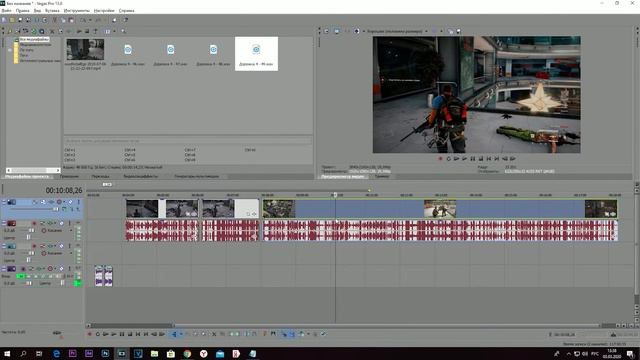
Task: Save the project via toolbar icon
Action: (20, 20)
